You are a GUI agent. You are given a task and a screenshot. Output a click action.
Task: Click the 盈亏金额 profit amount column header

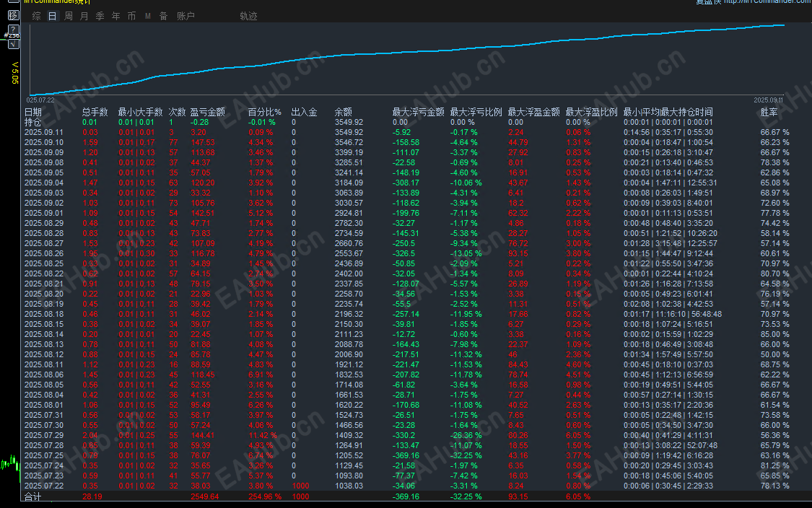pos(208,112)
